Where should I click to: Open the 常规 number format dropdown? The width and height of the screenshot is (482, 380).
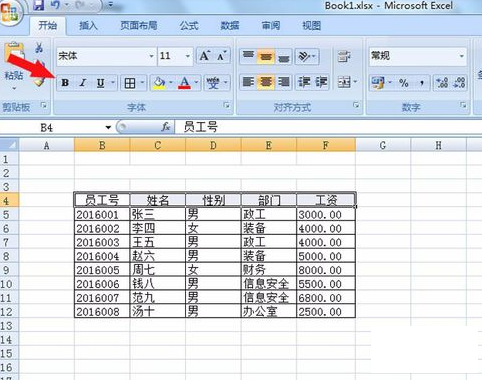point(462,56)
